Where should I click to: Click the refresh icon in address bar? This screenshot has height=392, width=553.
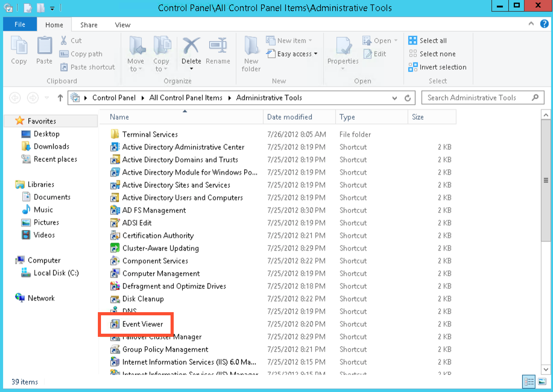pos(408,98)
